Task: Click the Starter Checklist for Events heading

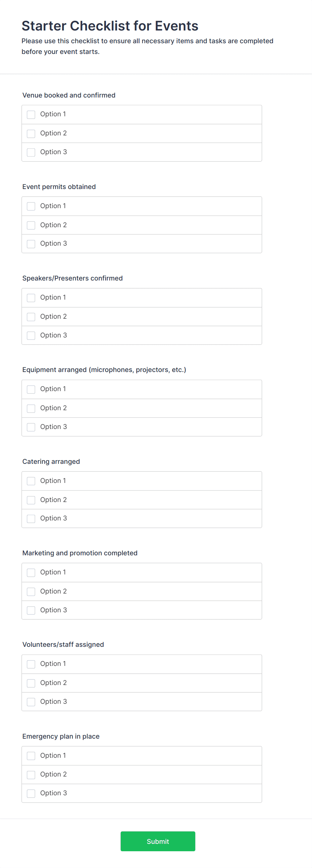Action: (110, 26)
